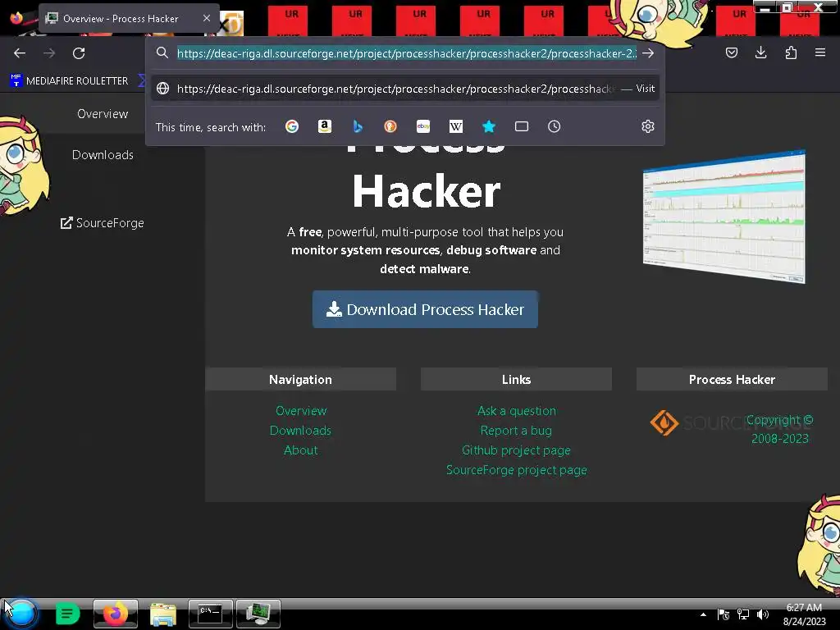Open the Action Center flag tray icon
The image size is (840, 630).
(x=724, y=614)
